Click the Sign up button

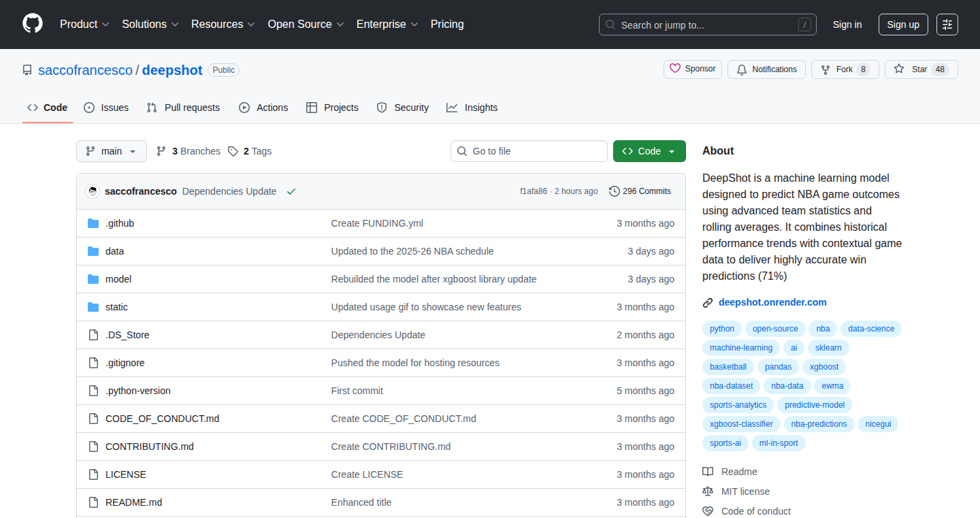pos(903,25)
